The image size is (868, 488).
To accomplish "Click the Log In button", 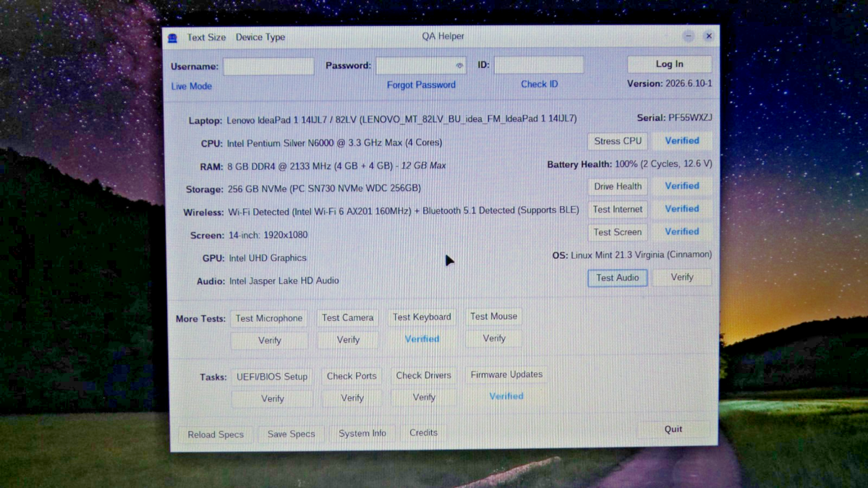I will tap(669, 64).
